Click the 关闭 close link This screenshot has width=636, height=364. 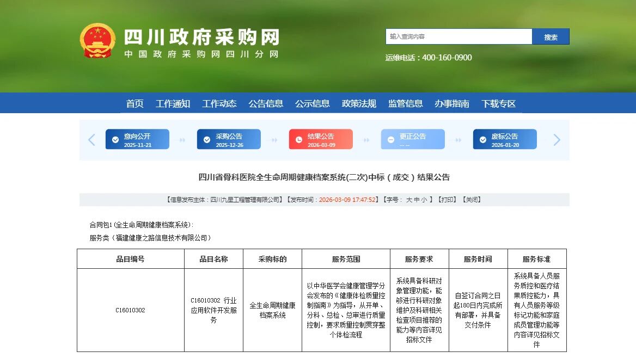click(x=472, y=200)
